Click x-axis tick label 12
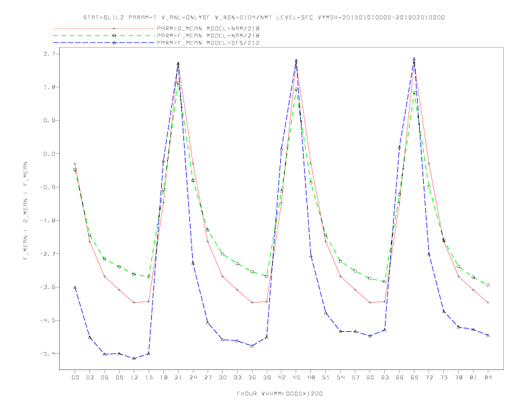 [x=134, y=377]
